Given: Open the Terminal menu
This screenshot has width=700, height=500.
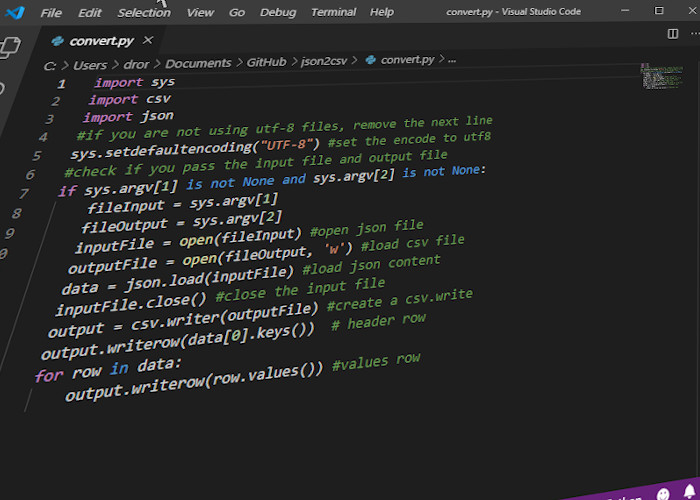Looking at the screenshot, I should point(333,12).
